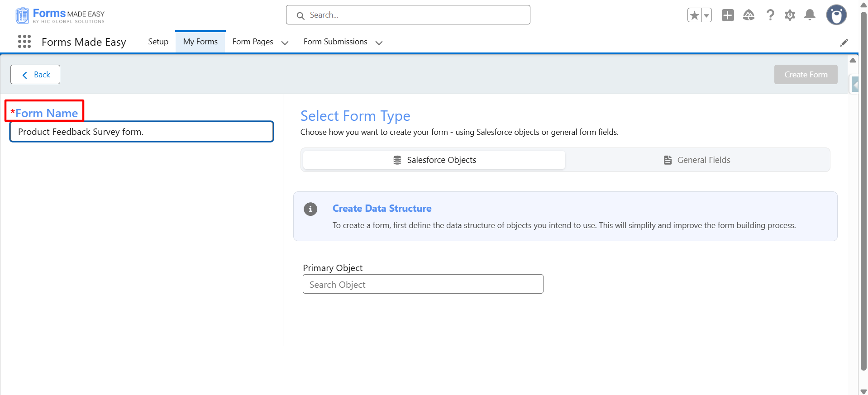Select the Salesforce Objects form type
Viewport: 868px width, 395px height.
pyautogui.click(x=434, y=160)
